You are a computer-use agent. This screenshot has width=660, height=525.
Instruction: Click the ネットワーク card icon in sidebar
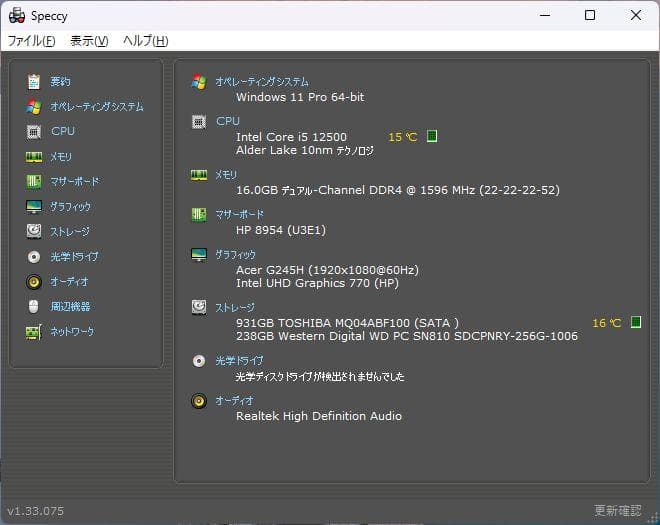pyautogui.click(x=34, y=332)
